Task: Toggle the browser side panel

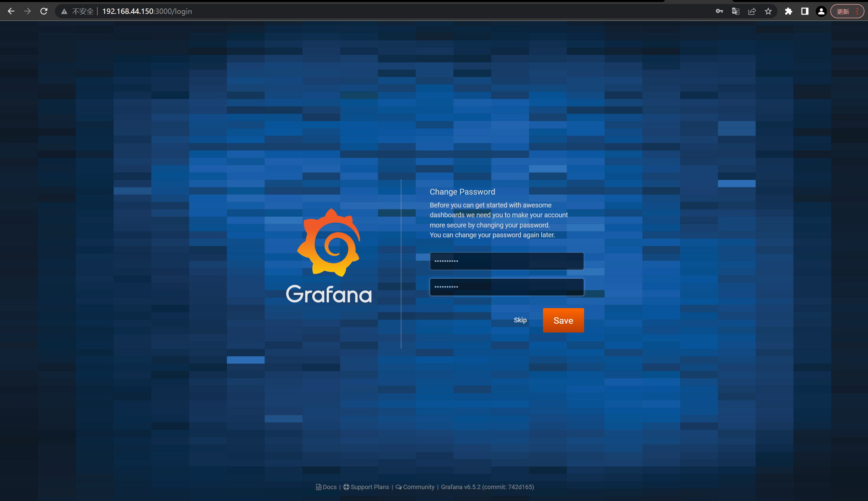Action: [x=805, y=11]
